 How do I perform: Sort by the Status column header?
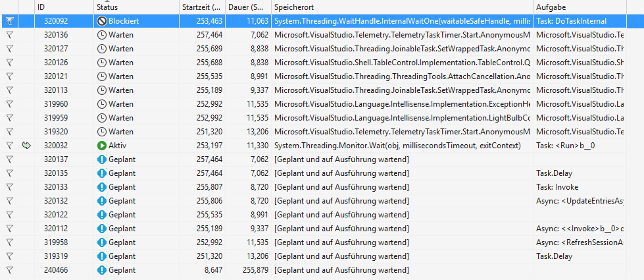(136, 7)
